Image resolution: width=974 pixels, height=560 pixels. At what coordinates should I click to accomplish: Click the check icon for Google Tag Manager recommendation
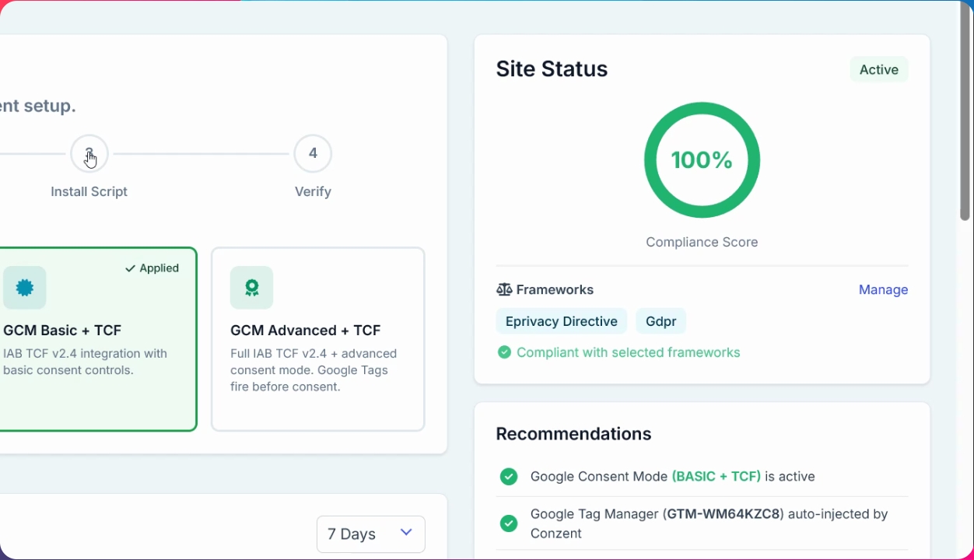(x=509, y=523)
